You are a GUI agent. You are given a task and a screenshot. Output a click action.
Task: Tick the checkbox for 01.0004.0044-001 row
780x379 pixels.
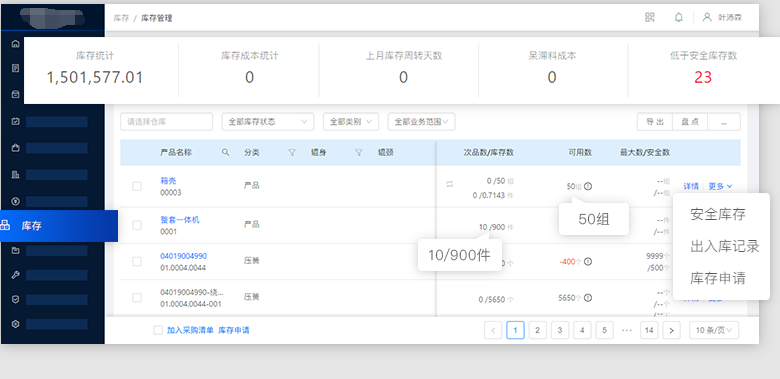137,298
